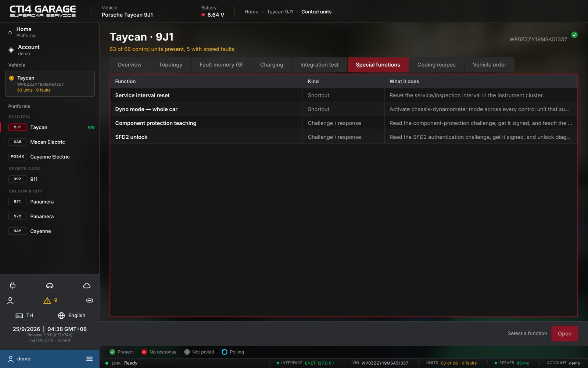Image resolution: width=588 pixels, height=368 pixels.
Task: Click the Release 1.0.0 (cf2e74b) text
Action: click(50, 335)
